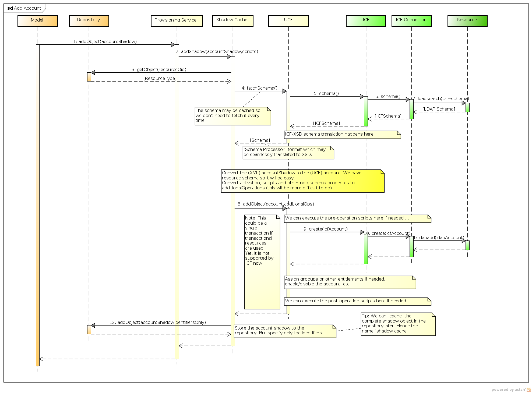Click the 'sd Add Account' frame label
This screenshot has height=393, width=532.
pos(24,8)
